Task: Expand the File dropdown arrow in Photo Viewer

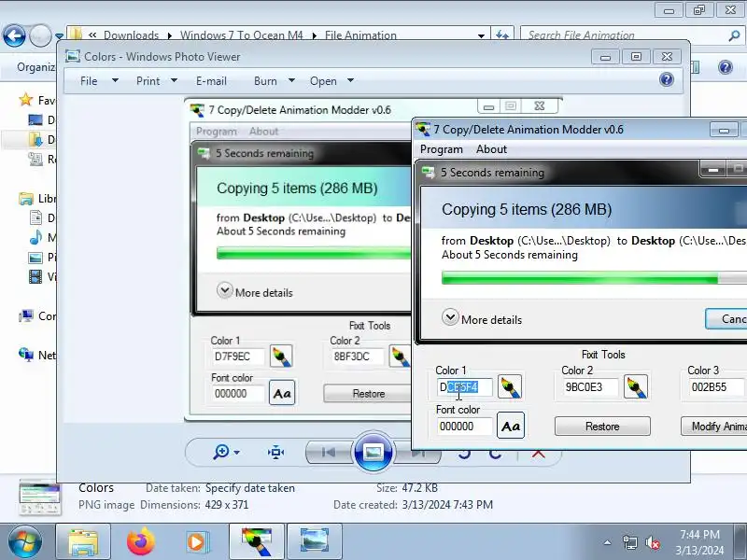Action: [x=115, y=80]
